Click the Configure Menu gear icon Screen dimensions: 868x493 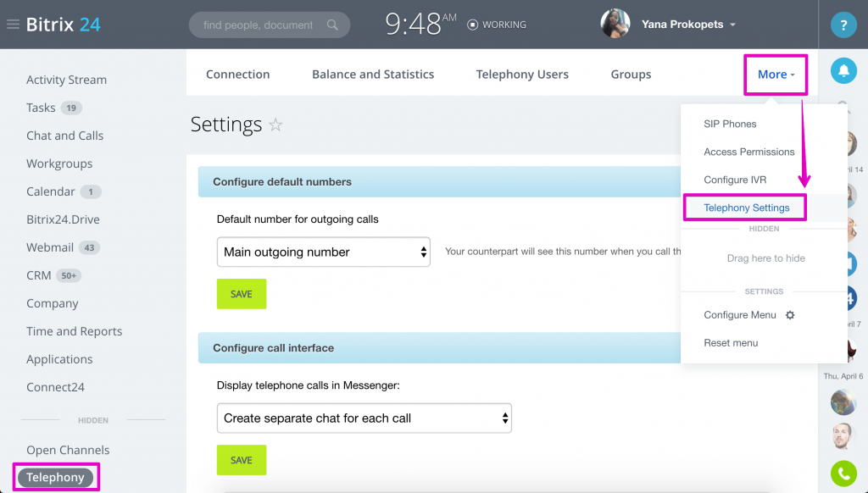790,315
